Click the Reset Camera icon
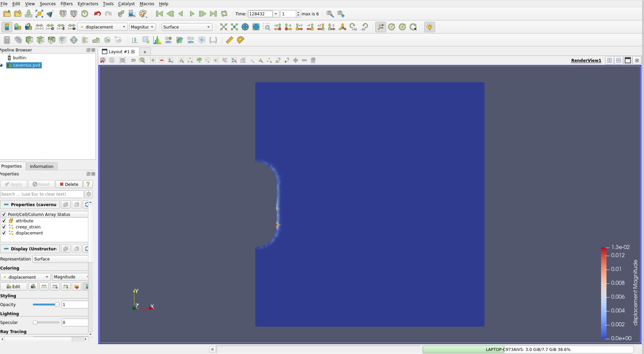 click(x=224, y=27)
